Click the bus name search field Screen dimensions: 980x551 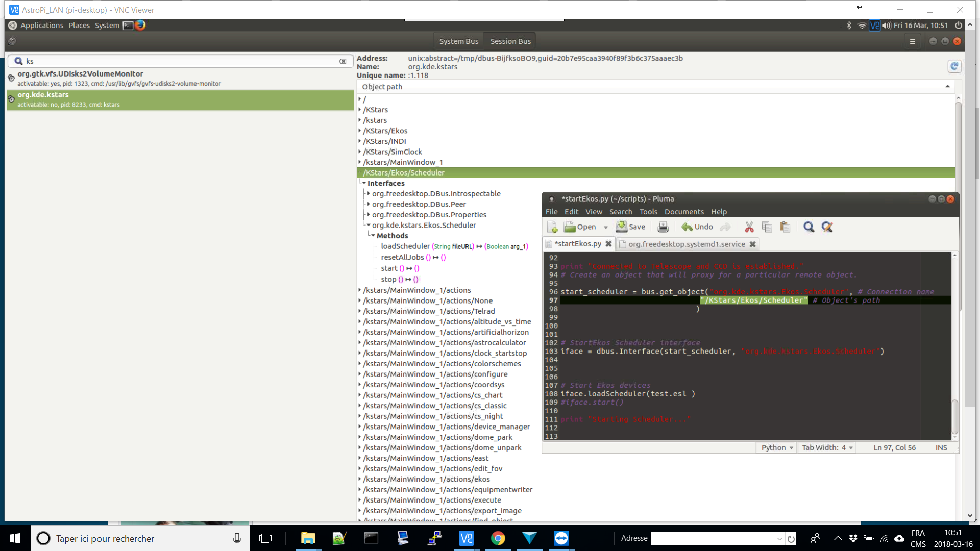(181, 61)
